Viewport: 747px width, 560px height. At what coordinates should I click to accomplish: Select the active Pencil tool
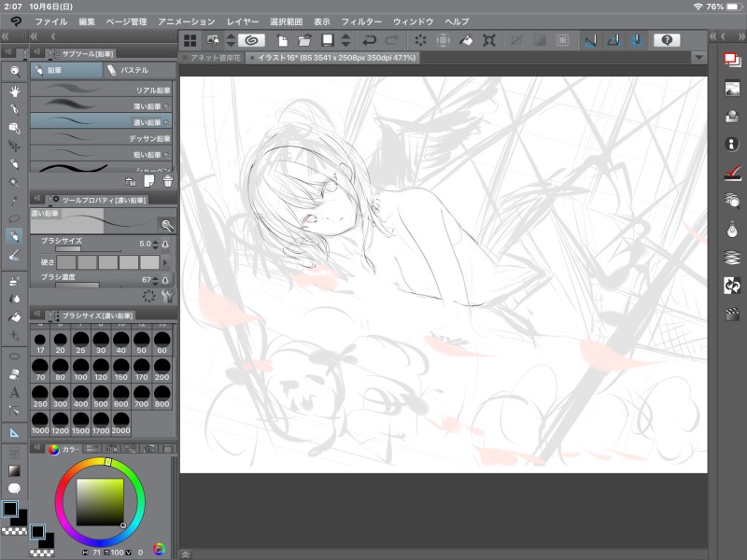(x=15, y=237)
